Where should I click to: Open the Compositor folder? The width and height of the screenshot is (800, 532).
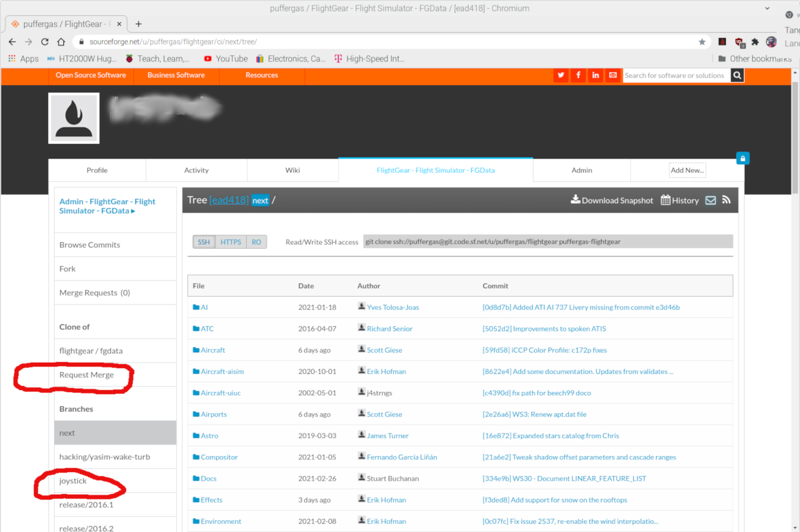[215, 457]
